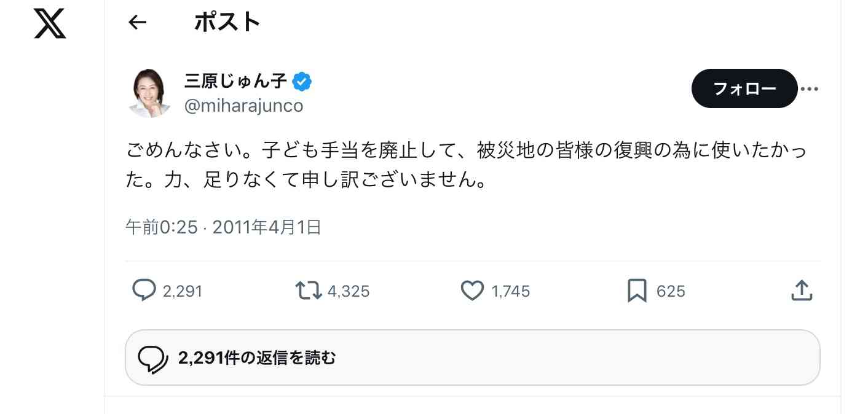Click the speech bubble on the replies bar
Image resolution: width=868 pixels, height=414 pixels.
(153, 357)
